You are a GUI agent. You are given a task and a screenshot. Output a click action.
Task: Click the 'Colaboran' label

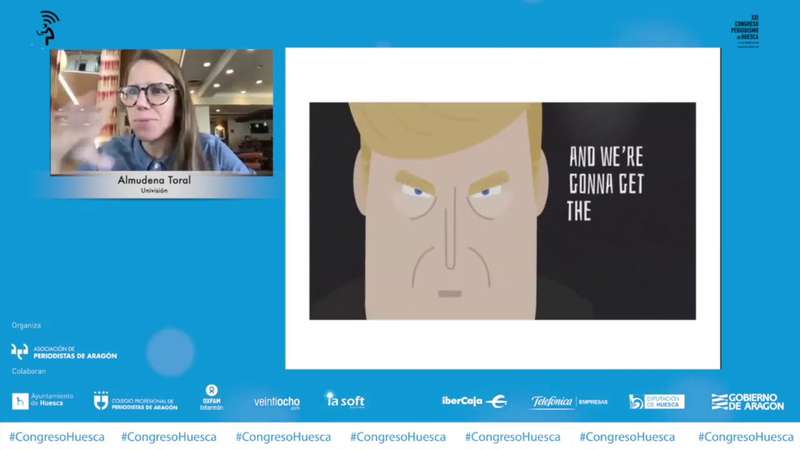pos(29,371)
